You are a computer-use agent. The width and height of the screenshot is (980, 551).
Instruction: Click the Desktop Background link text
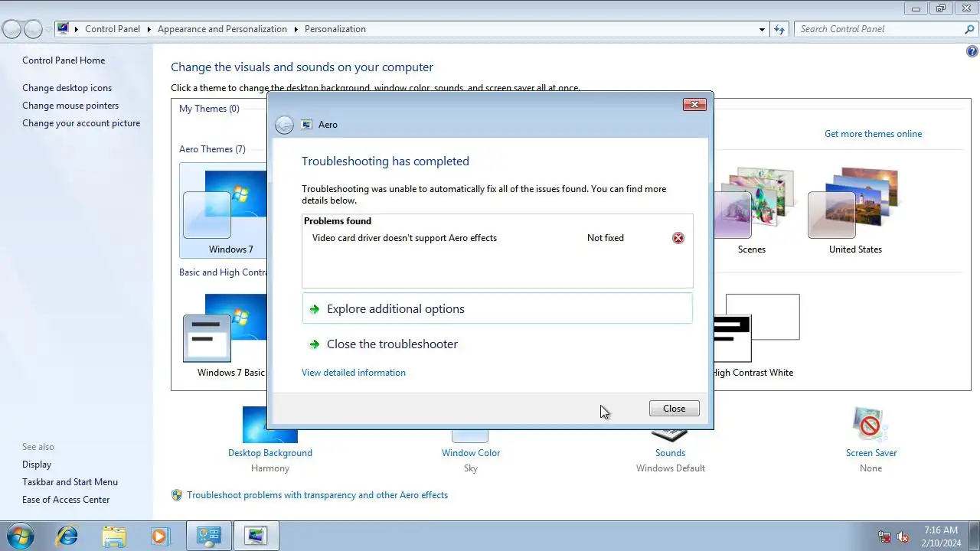pyautogui.click(x=269, y=453)
